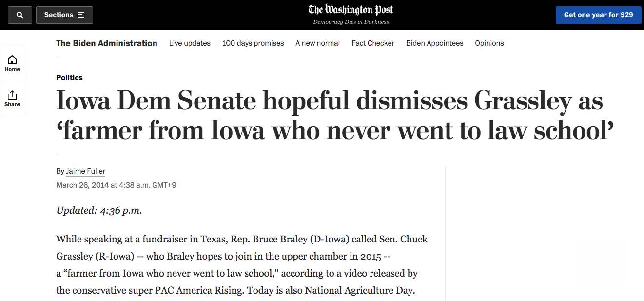
Task: Click the Democracy Dies in Darkness tagline
Action: (x=351, y=22)
